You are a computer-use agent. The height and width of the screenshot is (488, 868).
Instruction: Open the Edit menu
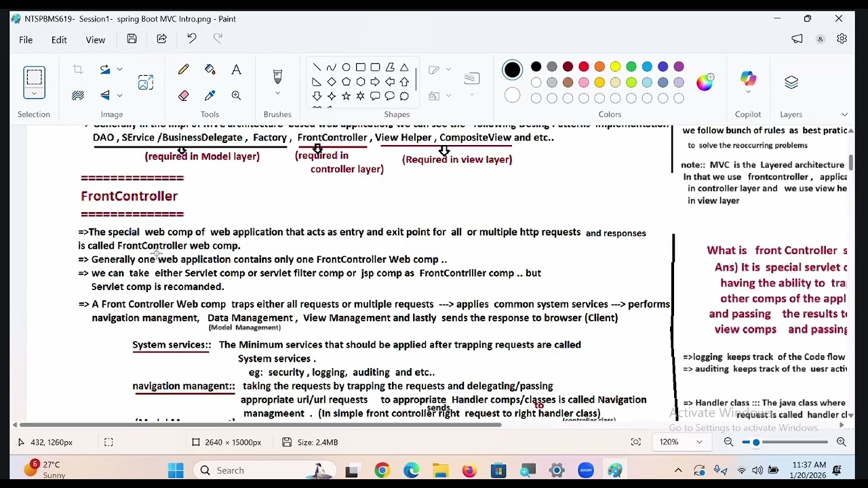(x=59, y=40)
